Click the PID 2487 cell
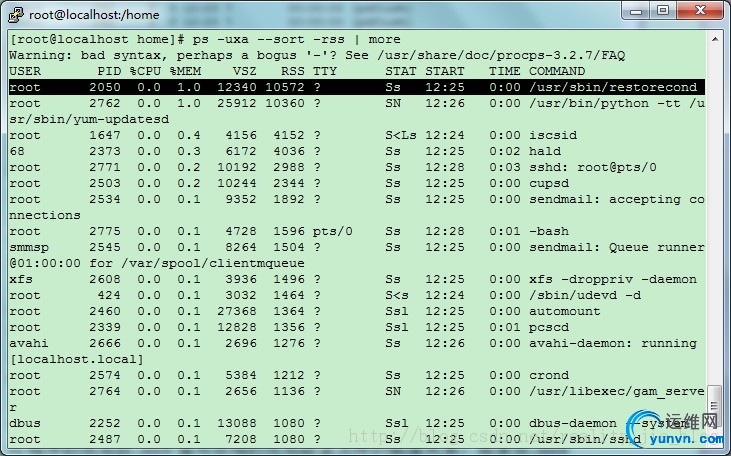 click(104, 439)
